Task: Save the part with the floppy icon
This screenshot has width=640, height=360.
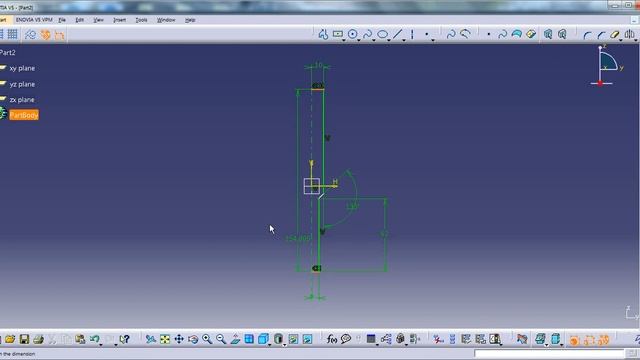Action: pos(24,339)
